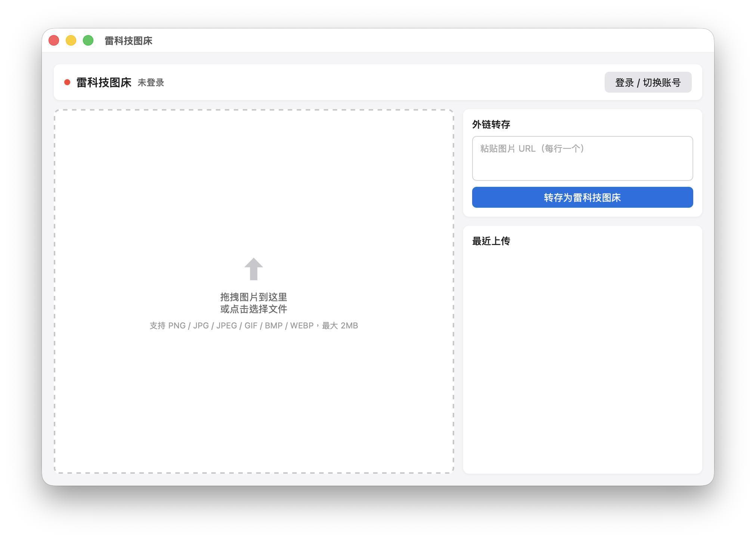This screenshot has height=541, width=756.
Task: Click the 拖拽图片到这里 upload prompt text
Action: click(254, 297)
